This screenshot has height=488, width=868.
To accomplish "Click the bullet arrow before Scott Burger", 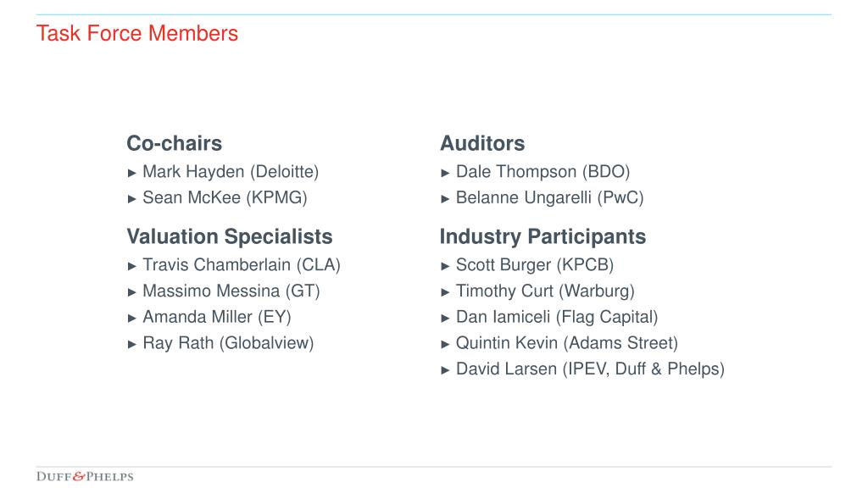I will coord(445,266).
